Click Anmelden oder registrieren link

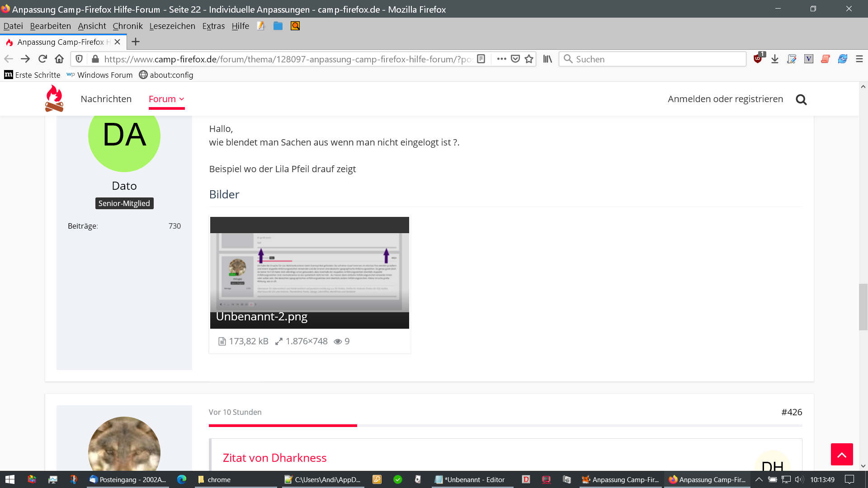pos(725,99)
